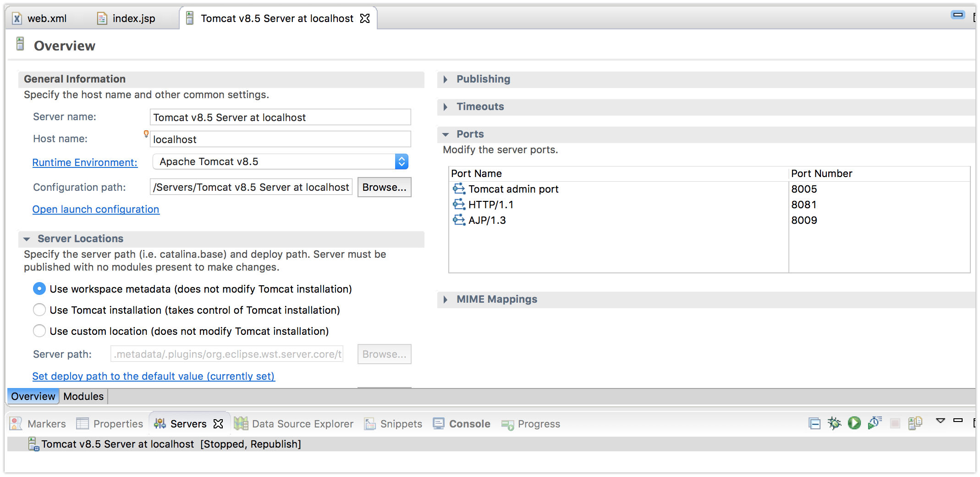The image size is (980, 477).
Task: Click Browse next to Configuration path
Action: tap(384, 187)
